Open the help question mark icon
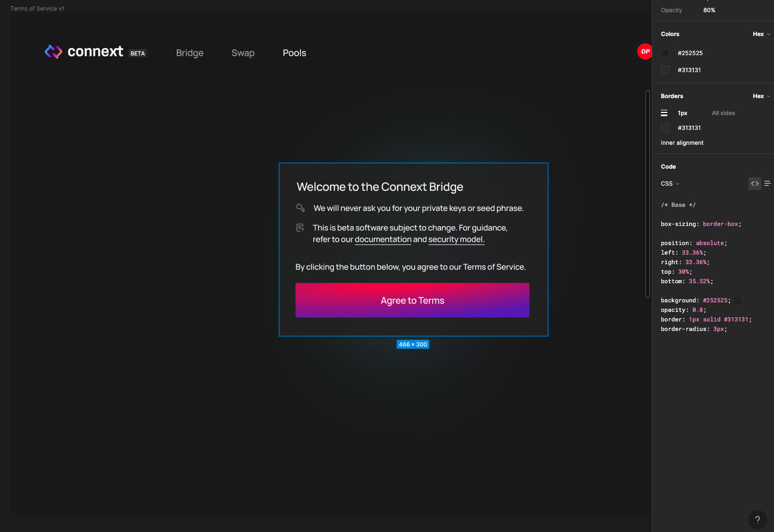Viewport: 774px width, 532px height. (x=757, y=520)
